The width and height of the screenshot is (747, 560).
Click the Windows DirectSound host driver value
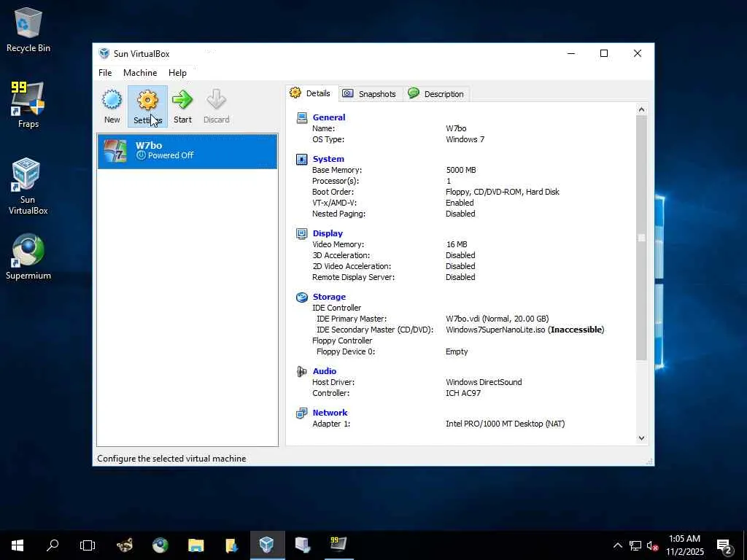pos(484,382)
